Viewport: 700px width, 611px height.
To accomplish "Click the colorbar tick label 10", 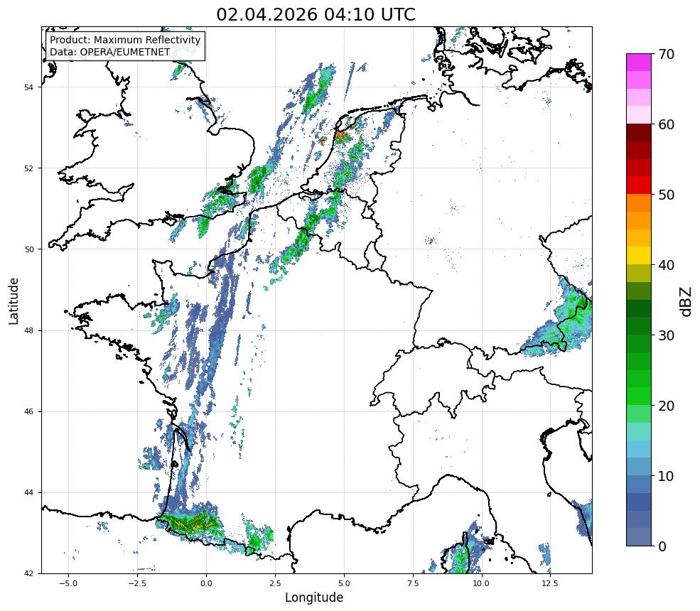I will coord(666,476).
